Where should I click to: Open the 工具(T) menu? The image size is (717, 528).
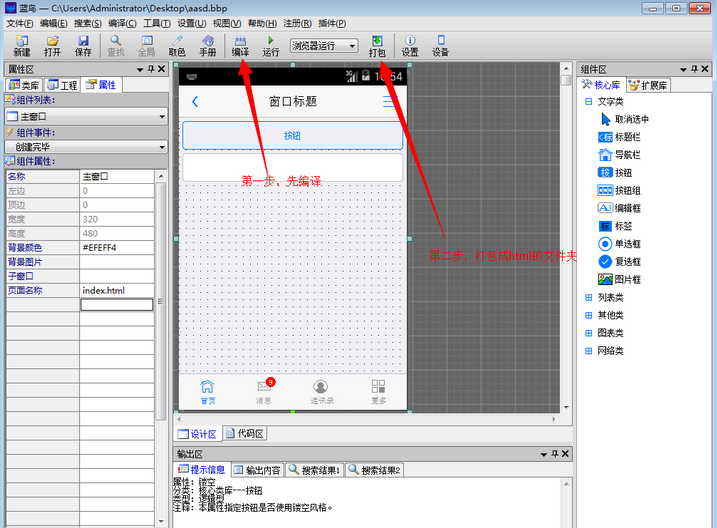click(157, 23)
